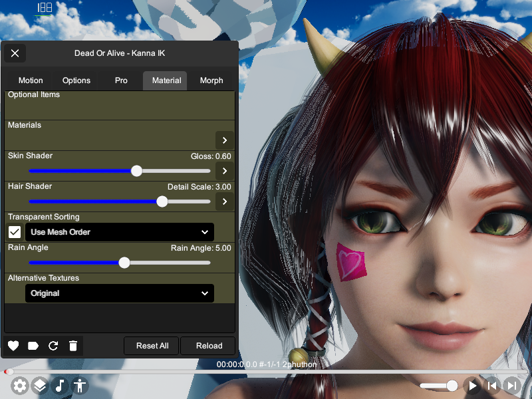Click the panel-grid icon at top left
Image resolution: width=532 pixels, height=399 pixels.
coord(45,8)
